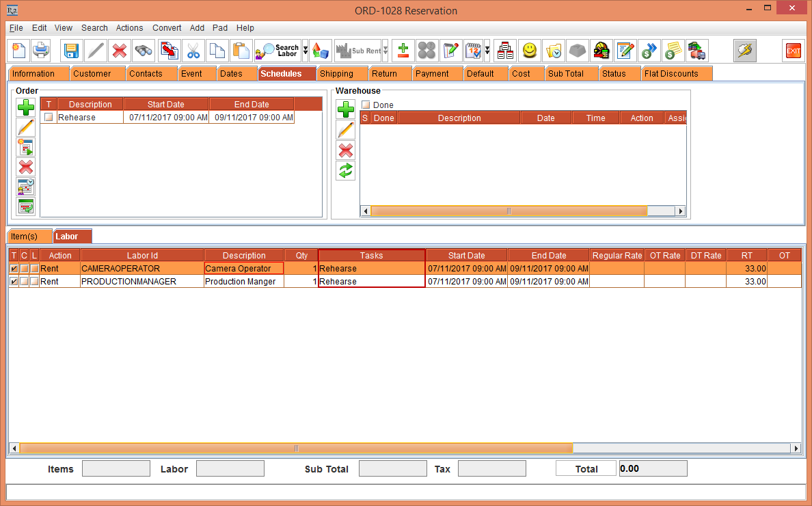Open the Pad menu
The image size is (812, 506).
point(219,28)
